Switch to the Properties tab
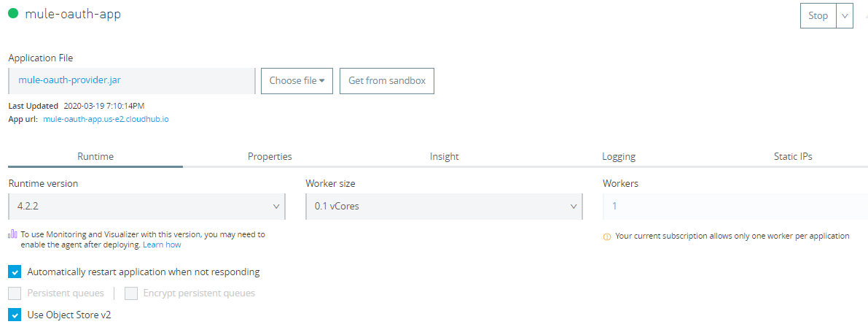This screenshot has width=868, height=327. (x=270, y=157)
